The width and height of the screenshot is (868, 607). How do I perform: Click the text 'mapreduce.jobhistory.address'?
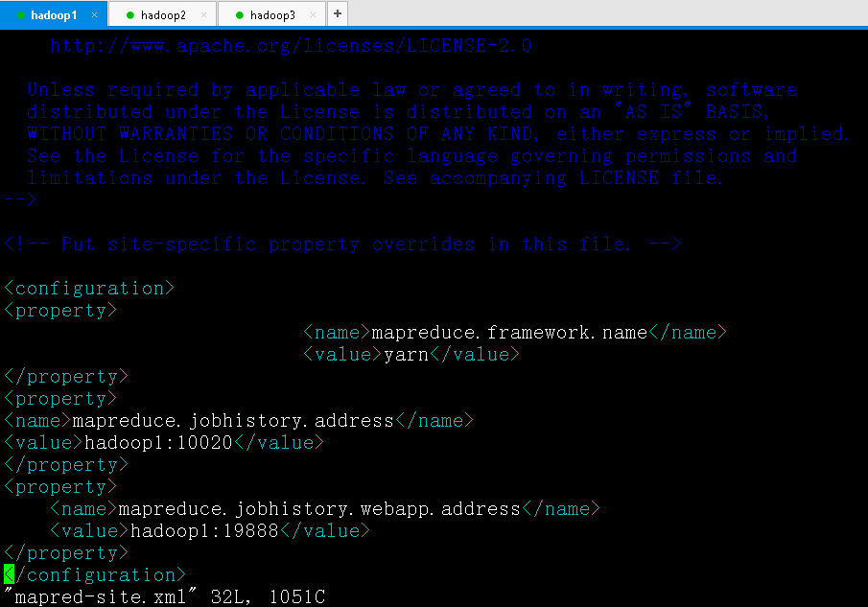click(x=232, y=421)
